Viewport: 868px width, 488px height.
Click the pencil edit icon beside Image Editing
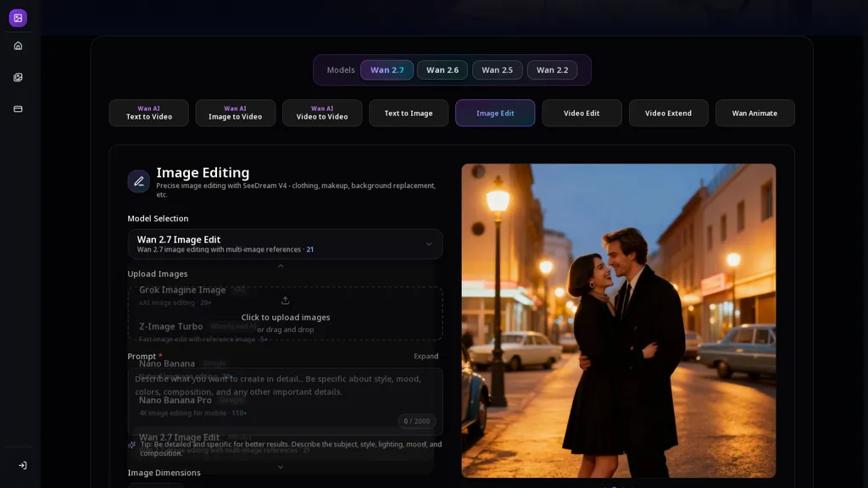coord(138,181)
